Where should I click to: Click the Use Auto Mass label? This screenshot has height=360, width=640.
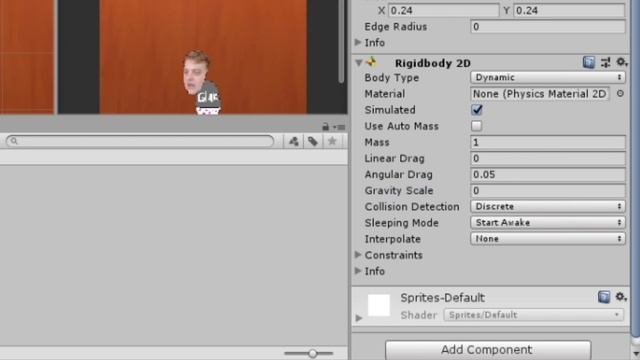point(401,126)
